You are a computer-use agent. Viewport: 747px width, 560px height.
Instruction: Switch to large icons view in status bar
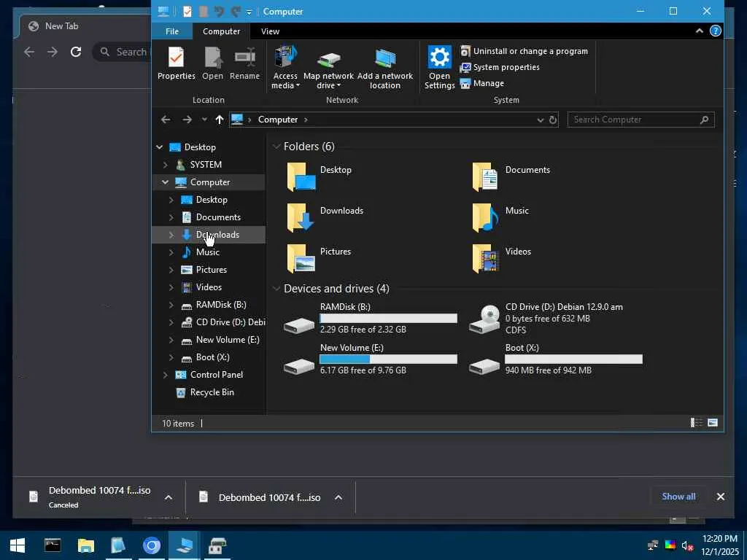point(712,423)
